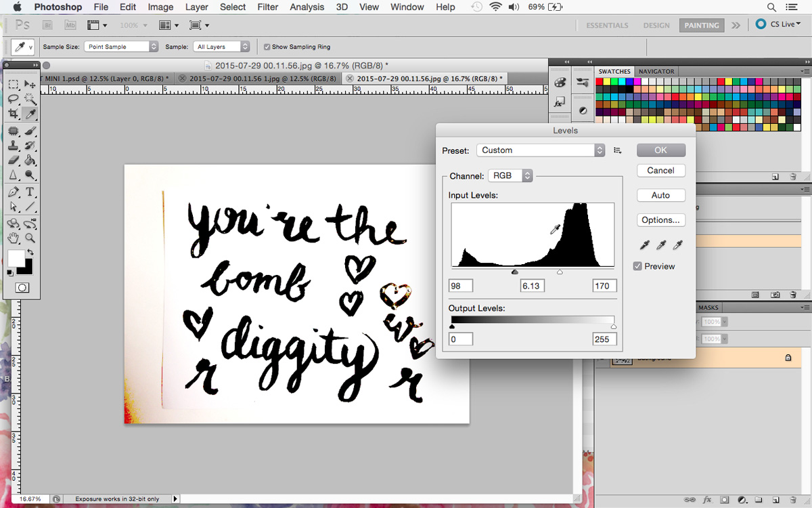The height and width of the screenshot is (508, 812).
Task: Select the Dodge tool
Action: (x=30, y=175)
